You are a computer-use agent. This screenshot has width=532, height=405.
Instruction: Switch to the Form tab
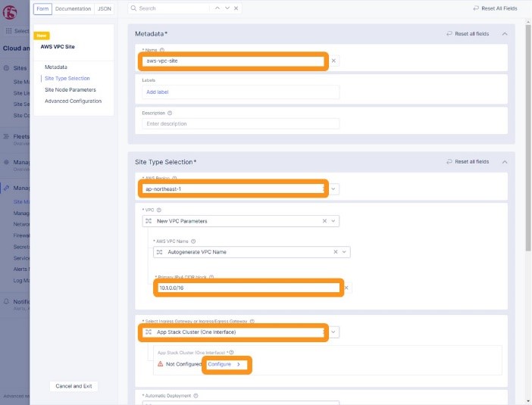pos(42,9)
